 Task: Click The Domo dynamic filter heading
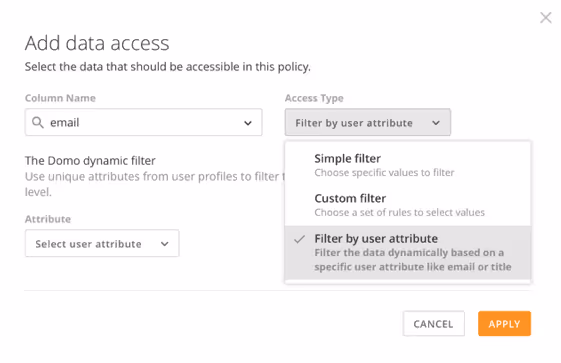[x=90, y=161]
